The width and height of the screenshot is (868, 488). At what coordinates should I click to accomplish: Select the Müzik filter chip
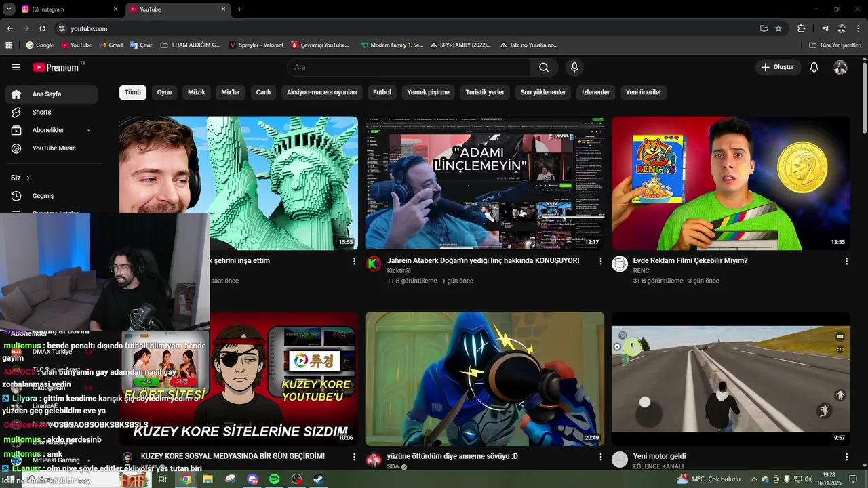point(196,92)
